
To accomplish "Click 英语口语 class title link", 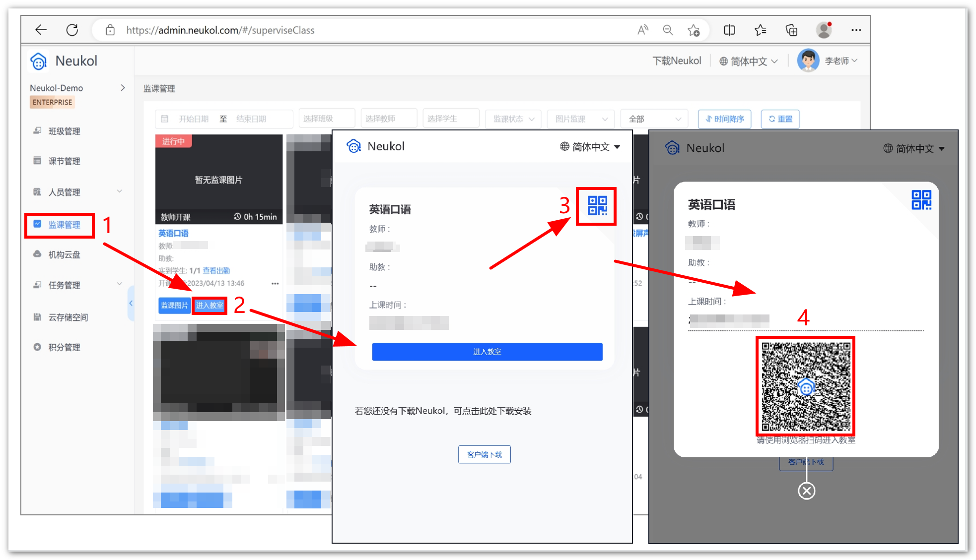I will coord(173,233).
